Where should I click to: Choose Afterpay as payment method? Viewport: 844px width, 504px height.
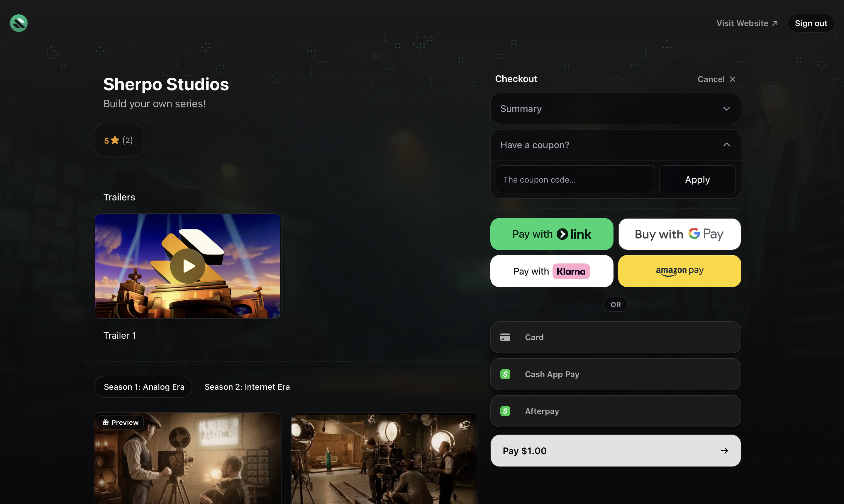(x=615, y=411)
